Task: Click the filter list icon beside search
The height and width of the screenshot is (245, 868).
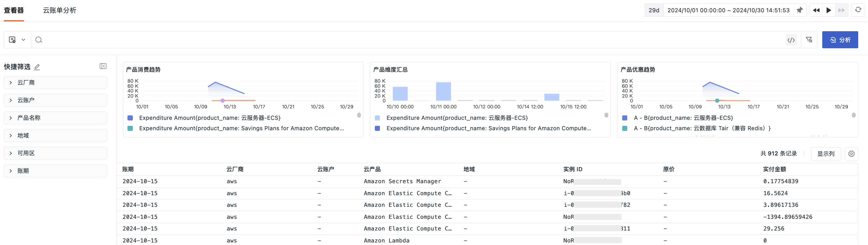Action: click(x=809, y=40)
